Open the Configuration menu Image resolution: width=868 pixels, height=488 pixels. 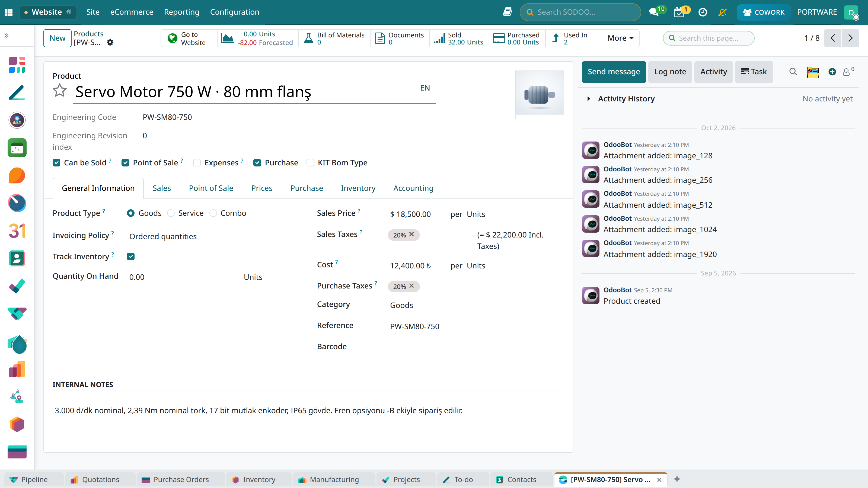tap(235, 12)
